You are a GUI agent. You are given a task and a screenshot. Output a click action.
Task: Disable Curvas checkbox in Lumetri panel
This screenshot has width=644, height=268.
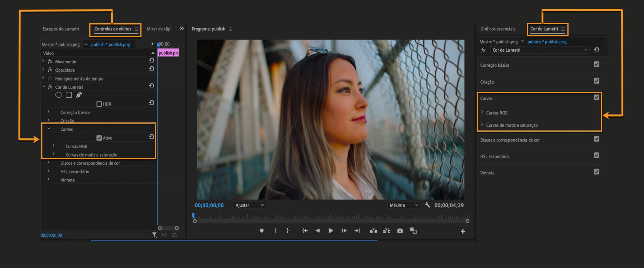point(596,97)
